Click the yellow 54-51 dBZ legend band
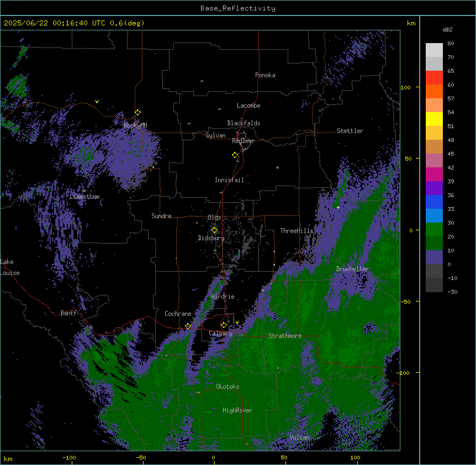The width and height of the screenshot is (476, 465). pyautogui.click(x=434, y=119)
